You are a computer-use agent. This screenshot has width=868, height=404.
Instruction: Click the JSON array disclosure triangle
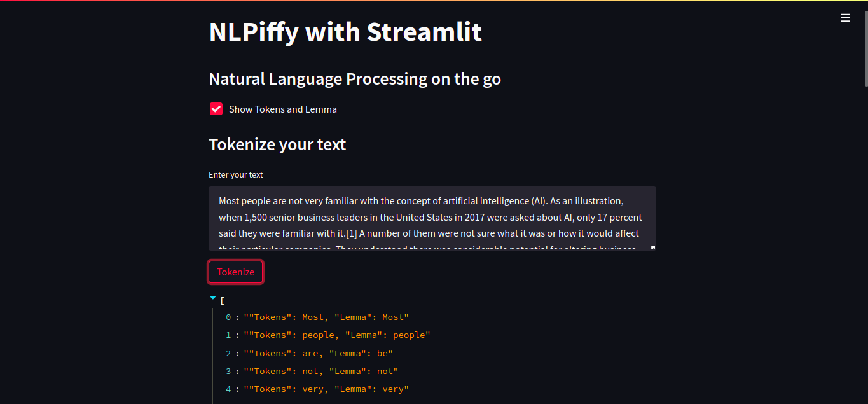[212, 297]
